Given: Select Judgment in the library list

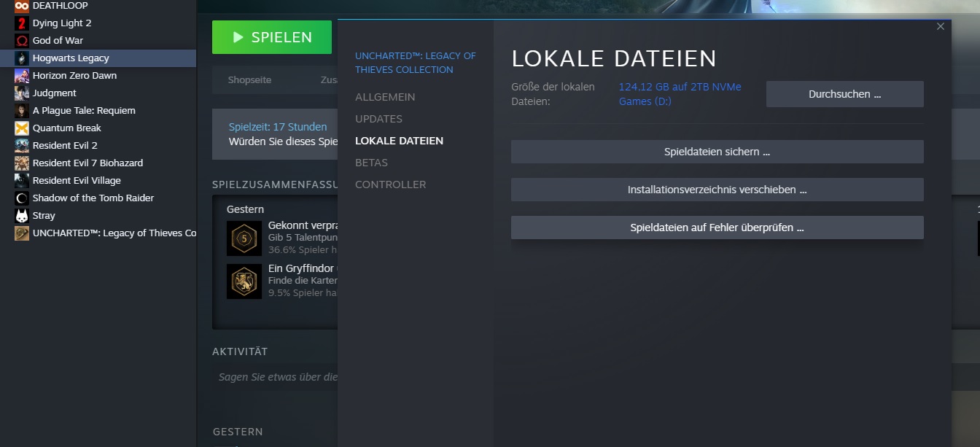Looking at the screenshot, I should coord(98,93).
